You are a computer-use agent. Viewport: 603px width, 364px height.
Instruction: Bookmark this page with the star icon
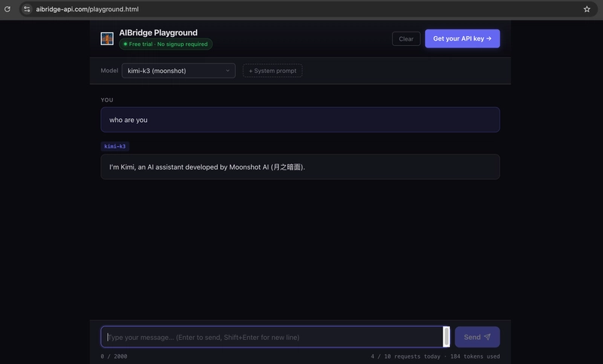[586, 9]
